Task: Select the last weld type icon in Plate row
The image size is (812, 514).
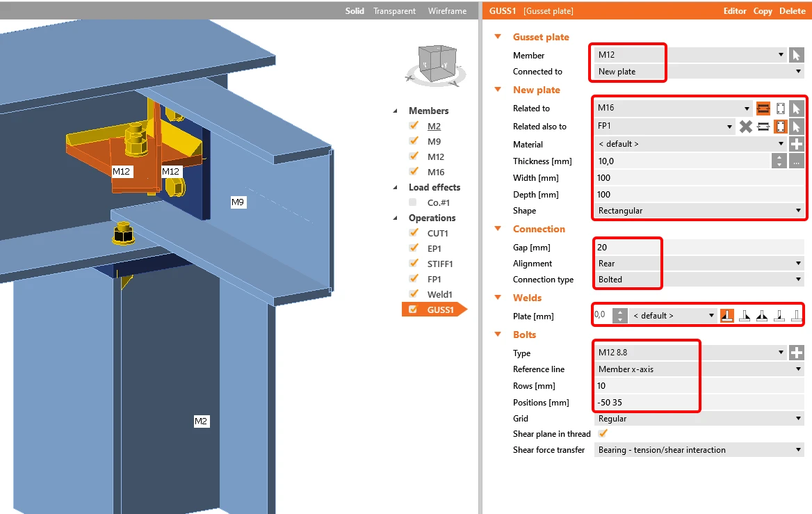Action: [x=797, y=316]
